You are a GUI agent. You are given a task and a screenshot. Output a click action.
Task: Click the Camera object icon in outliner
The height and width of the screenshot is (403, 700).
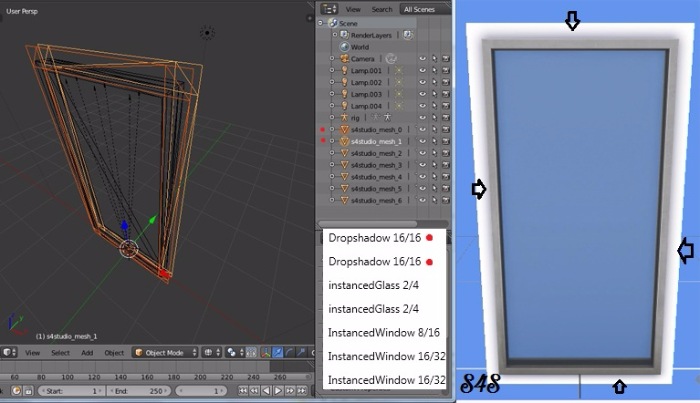[x=344, y=59]
